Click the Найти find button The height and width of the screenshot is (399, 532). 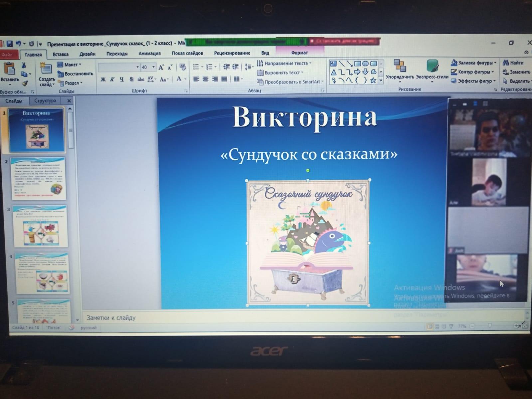pyautogui.click(x=513, y=63)
